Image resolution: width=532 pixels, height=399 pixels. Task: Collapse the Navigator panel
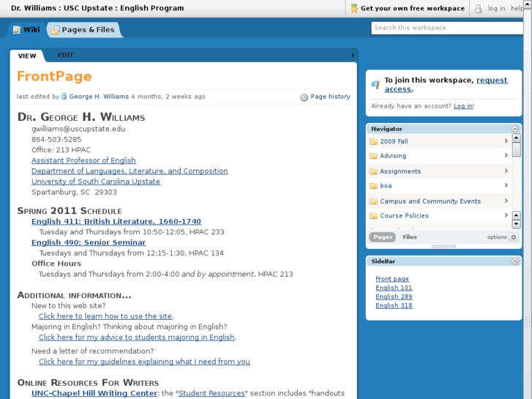(514, 129)
